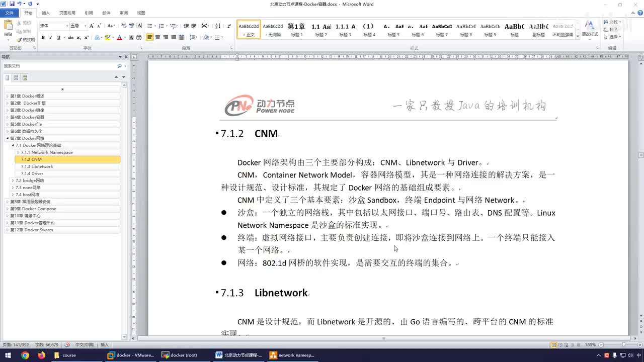The width and height of the screenshot is (644, 362).
Task: Open 更改样式 (Change Styles) menu
Action: (x=590, y=29)
